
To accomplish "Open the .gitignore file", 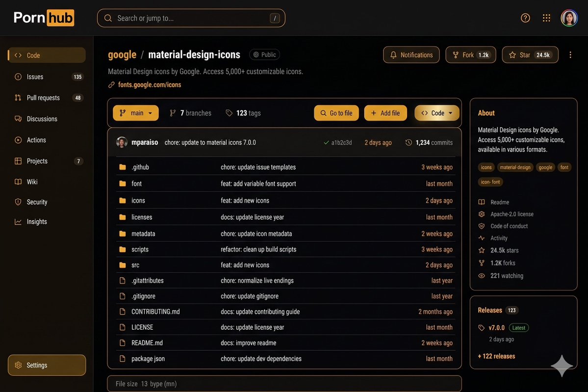I will (143, 296).
